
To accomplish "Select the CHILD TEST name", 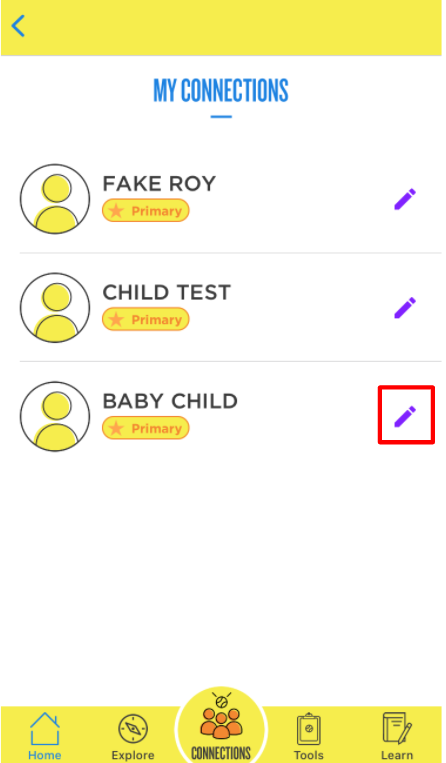I will pyautogui.click(x=167, y=292).
